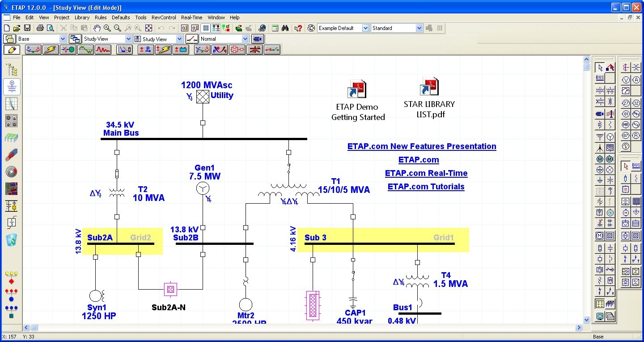Click the New project icon
The width and height of the screenshot is (644, 342).
[x=7, y=28]
